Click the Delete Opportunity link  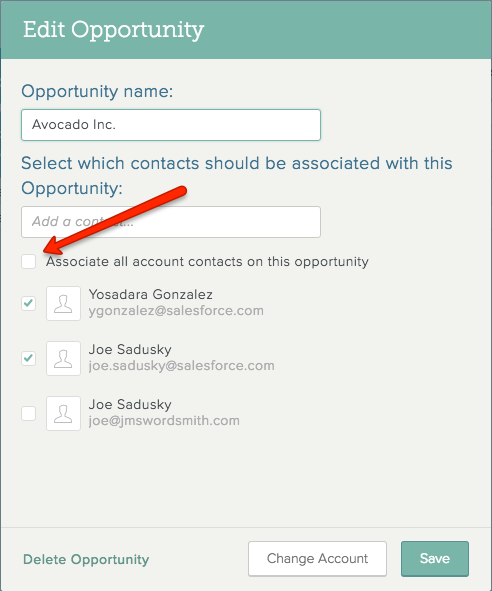click(x=86, y=559)
